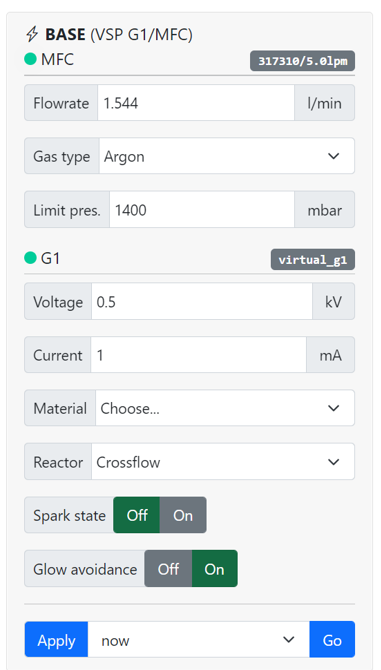Select the Voltage kV input field

tap(202, 301)
